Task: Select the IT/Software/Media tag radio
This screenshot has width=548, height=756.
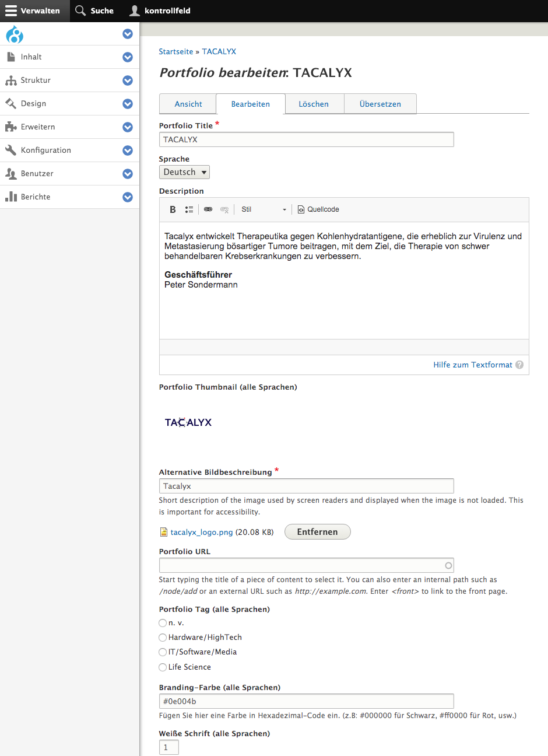Action: pyautogui.click(x=163, y=652)
